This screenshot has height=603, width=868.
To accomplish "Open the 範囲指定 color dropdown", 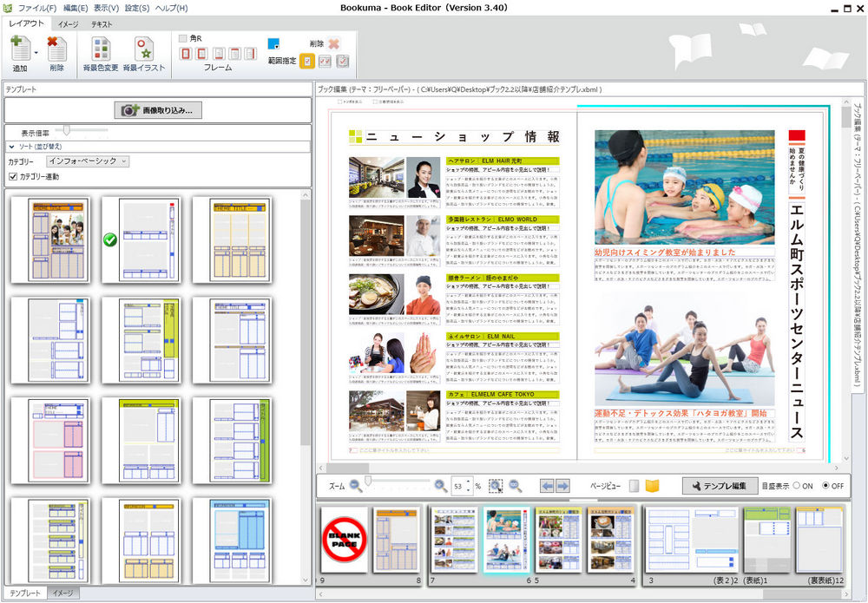I will point(273,44).
